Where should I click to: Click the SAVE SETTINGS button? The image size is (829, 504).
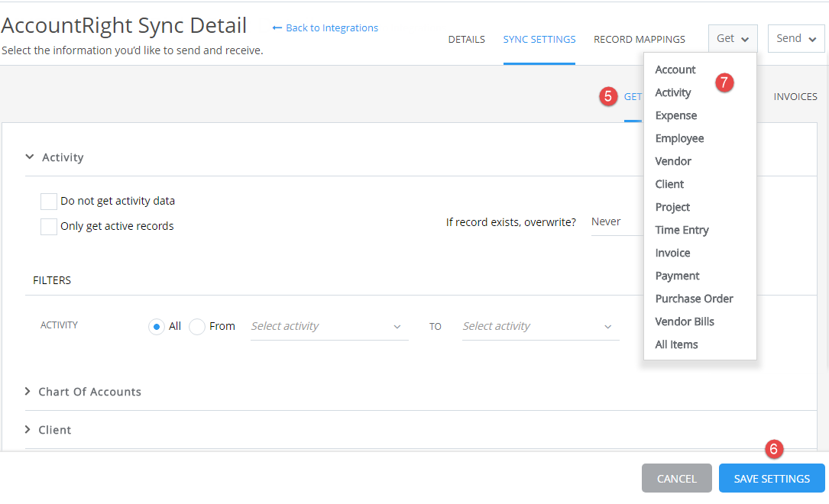[x=772, y=479]
